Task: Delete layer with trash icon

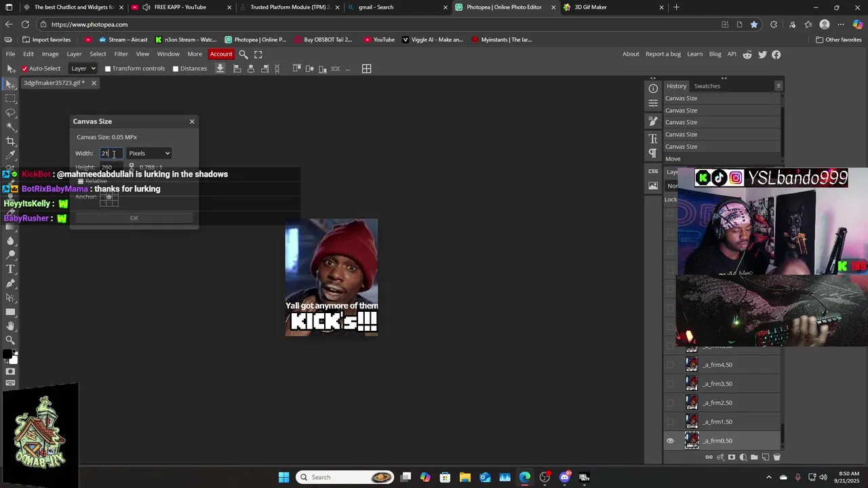Action: [x=776, y=457]
